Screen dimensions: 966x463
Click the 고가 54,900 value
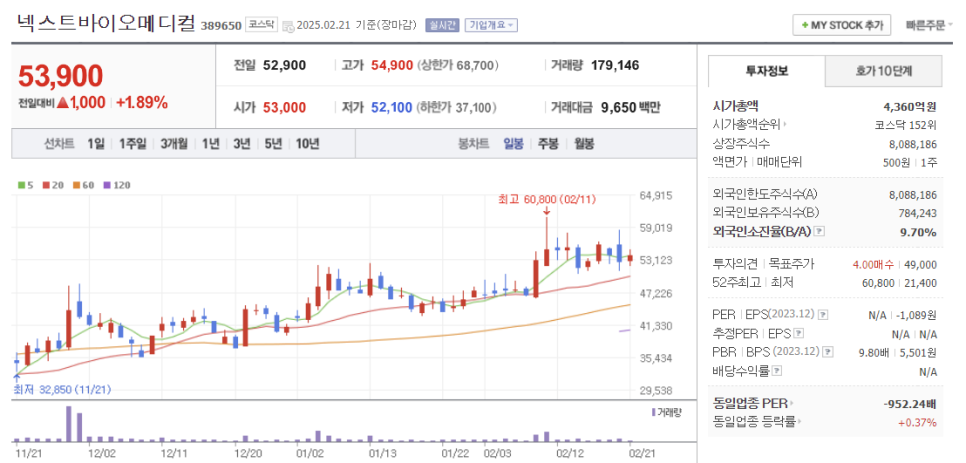coord(392,65)
